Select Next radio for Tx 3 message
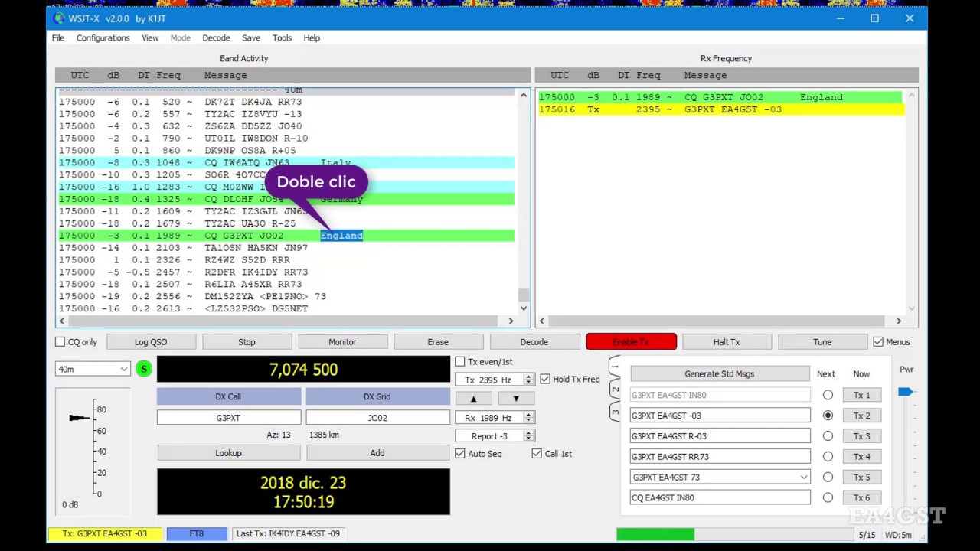The width and height of the screenshot is (980, 551). click(x=828, y=436)
